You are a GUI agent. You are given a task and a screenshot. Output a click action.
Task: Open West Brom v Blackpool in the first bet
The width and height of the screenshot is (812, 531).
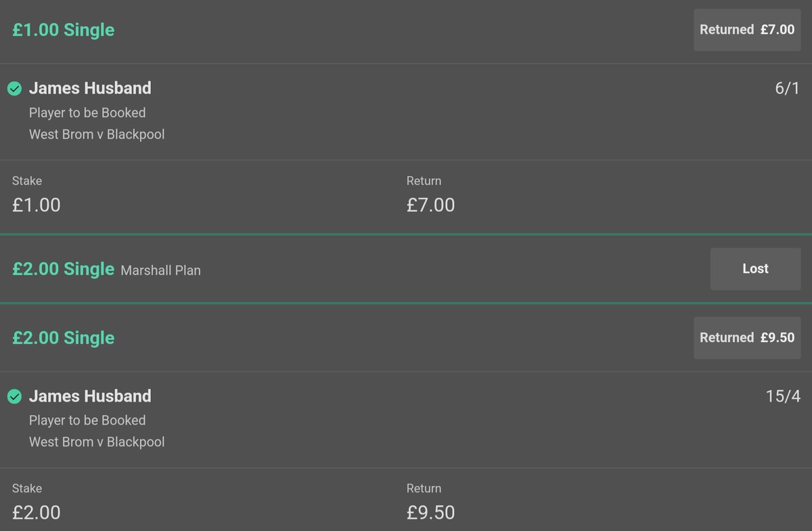coord(97,134)
